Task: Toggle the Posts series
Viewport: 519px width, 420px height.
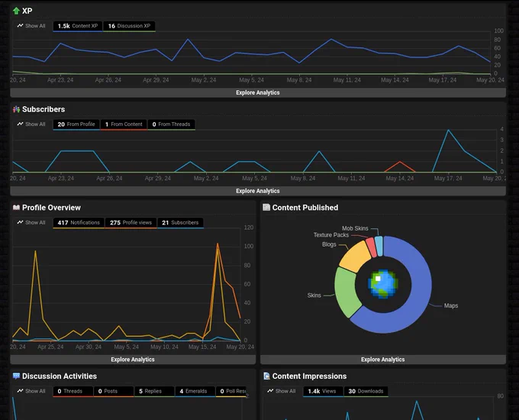Action: [x=114, y=392]
